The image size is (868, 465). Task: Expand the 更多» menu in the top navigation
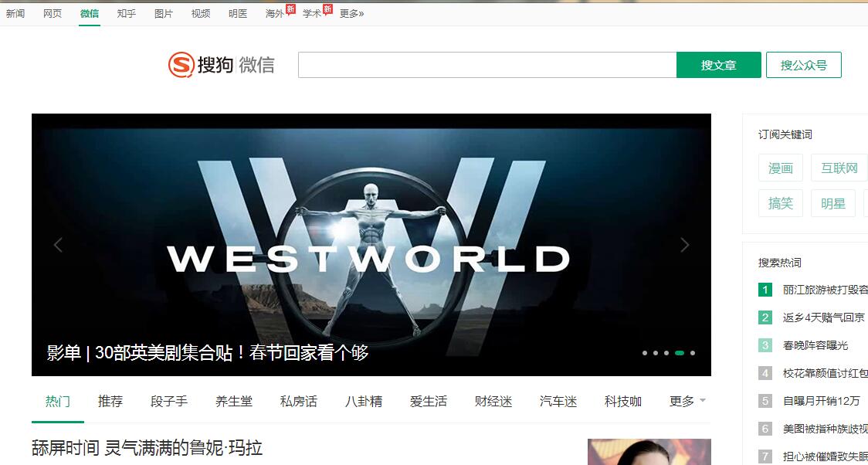coord(351,13)
